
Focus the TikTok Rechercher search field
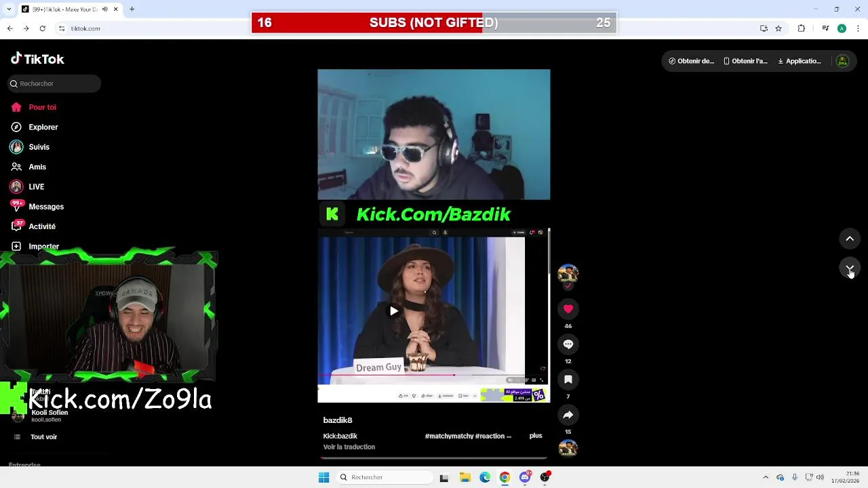[54, 83]
